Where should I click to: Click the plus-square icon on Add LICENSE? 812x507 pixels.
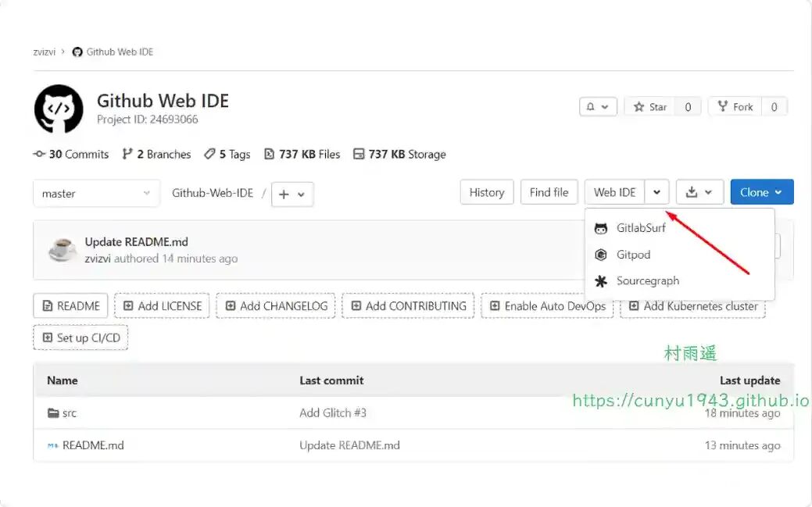(x=128, y=306)
